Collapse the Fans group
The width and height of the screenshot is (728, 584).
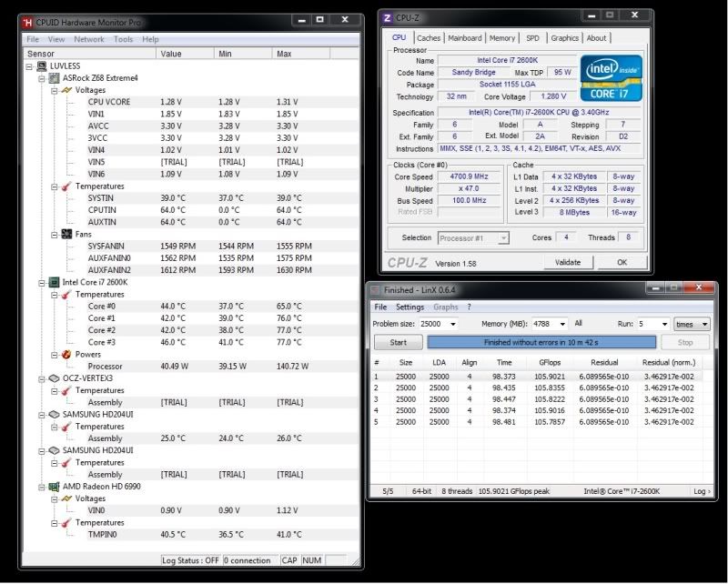55,235
